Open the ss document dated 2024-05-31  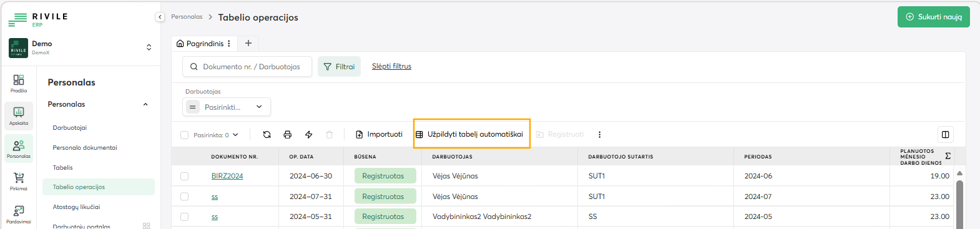(215, 217)
